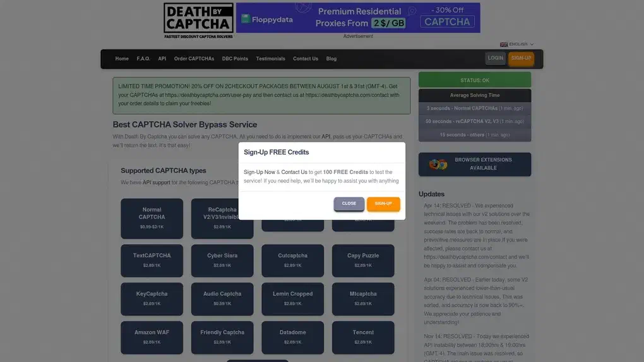The height and width of the screenshot is (362, 644).
Task: Open Testimonials page from navigation
Action: 270,59
